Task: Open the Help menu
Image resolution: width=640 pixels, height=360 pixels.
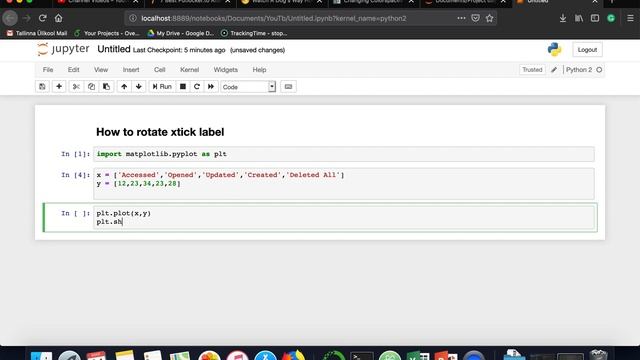Action: pyautogui.click(x=259, y=70)
